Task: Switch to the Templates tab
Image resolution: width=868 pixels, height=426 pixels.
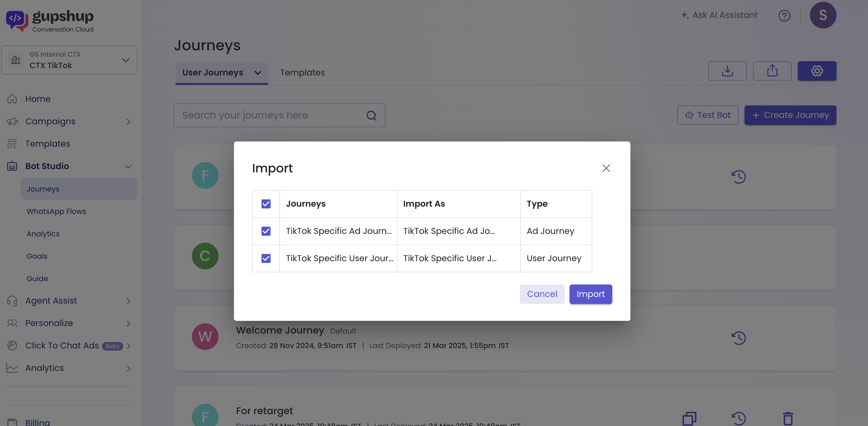Action: pyautogui.click(x=302, y=72)
